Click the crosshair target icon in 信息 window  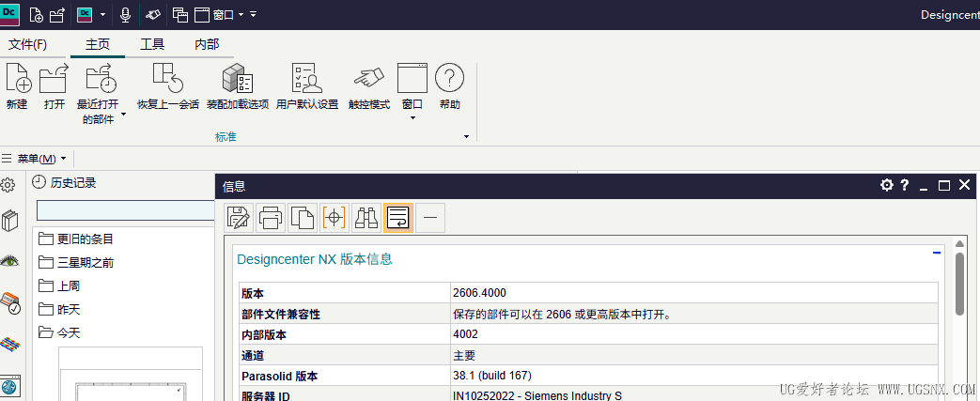point(334,218)
